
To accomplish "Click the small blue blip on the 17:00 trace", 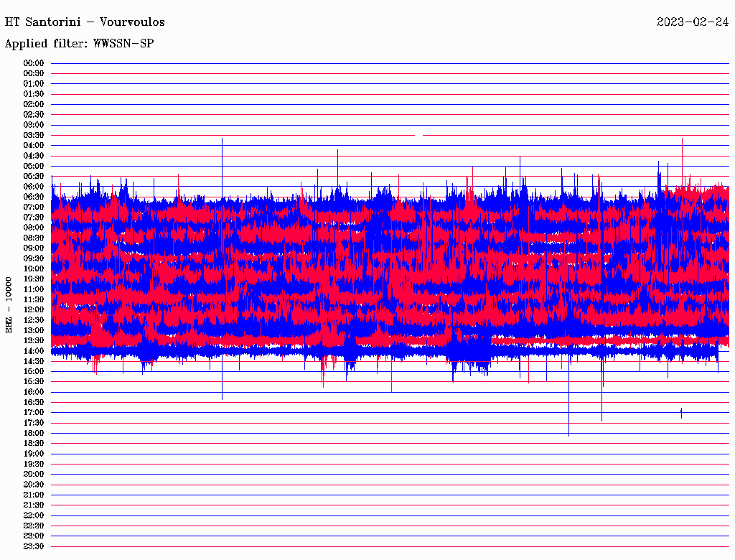I will tap(681, 412).
